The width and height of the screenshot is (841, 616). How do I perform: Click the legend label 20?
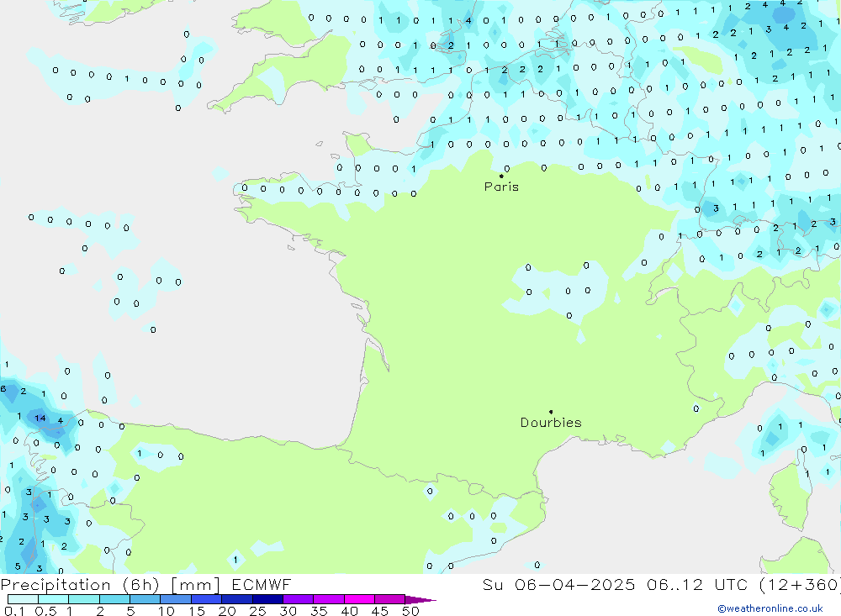point(227,611)
